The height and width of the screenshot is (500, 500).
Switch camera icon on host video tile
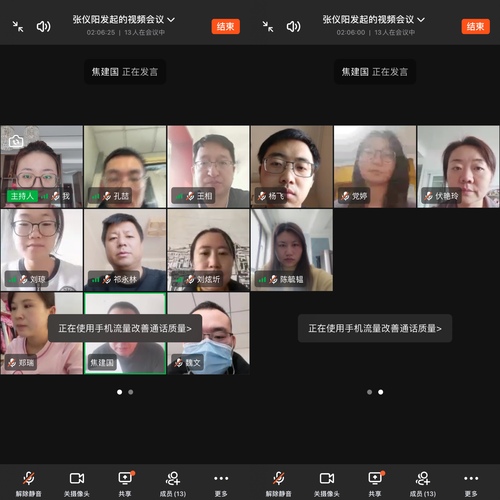point(16,141)
